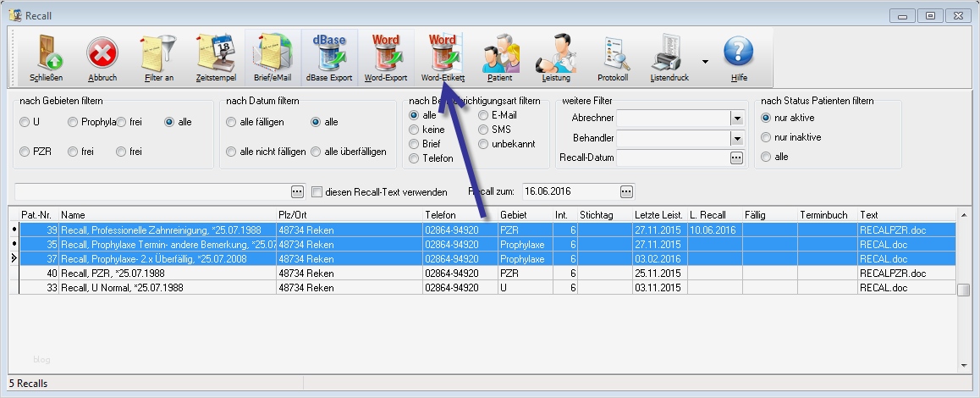Viewport: 980px width, 398px height.
Task: Select Telefon notification type
Action: (414, 158)
